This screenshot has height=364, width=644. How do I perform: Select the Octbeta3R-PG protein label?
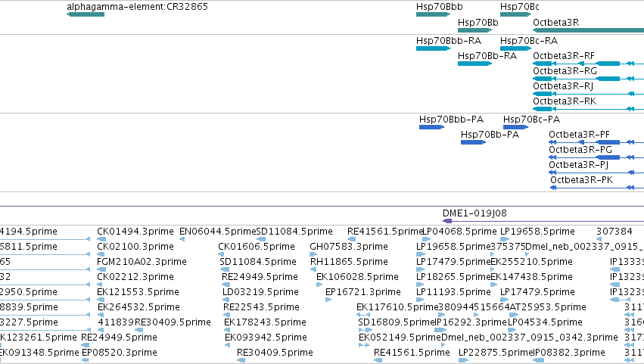click(580, 150)
